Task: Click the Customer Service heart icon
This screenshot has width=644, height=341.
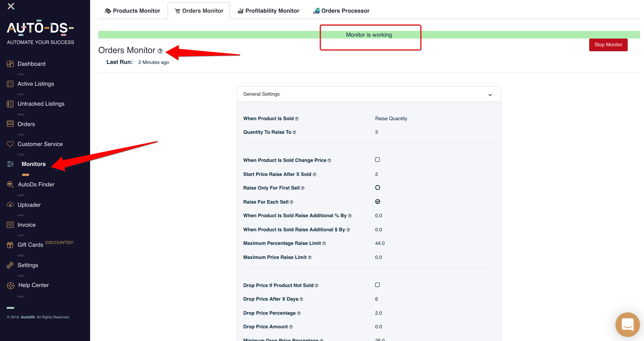Action: pos(10,144)
